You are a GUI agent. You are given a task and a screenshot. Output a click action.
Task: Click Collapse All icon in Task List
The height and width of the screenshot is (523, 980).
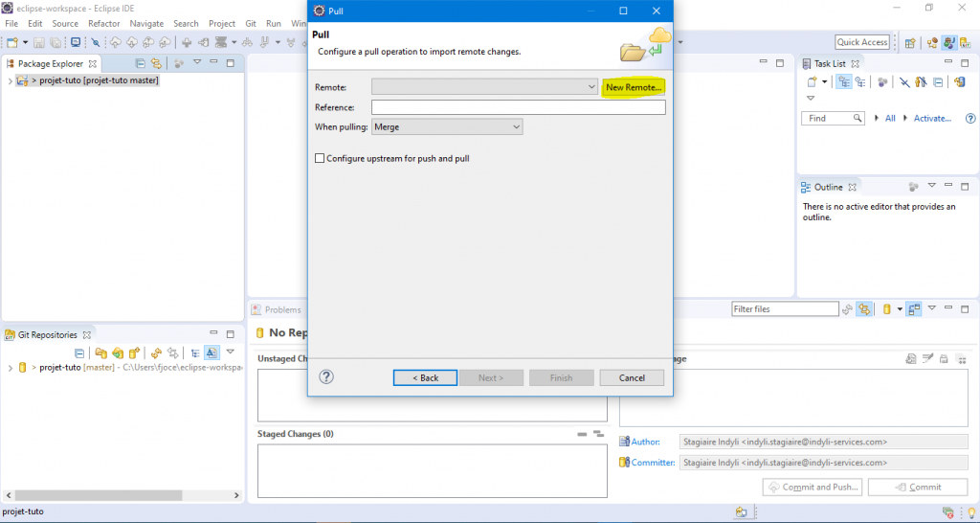click(938, 82)
